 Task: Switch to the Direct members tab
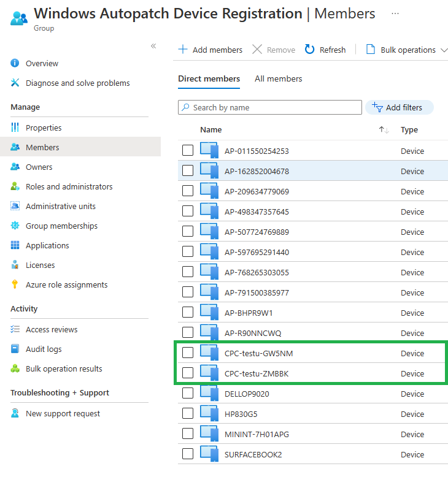[209, 79]
